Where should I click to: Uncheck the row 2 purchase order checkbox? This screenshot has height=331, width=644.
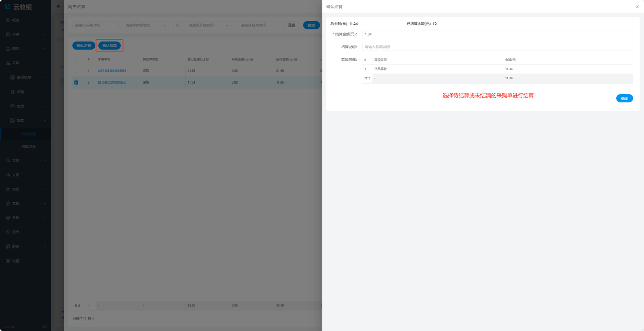76,82
